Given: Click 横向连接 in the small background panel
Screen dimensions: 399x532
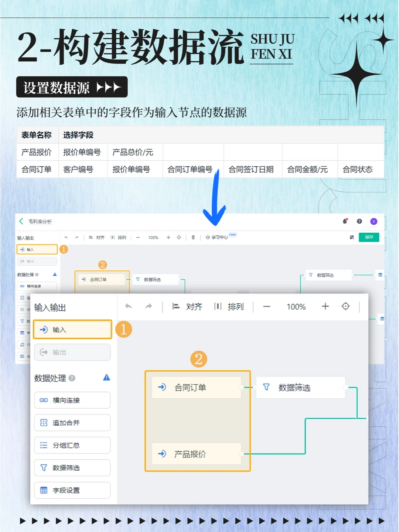Looking at the screenshot, I should tap(37, 286).
